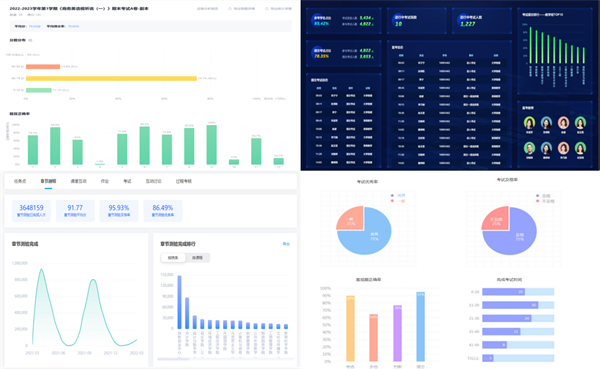Viewport: 600px width, 369px height.
Task: Click the blue 优秀 75% pie slice
Action: point(371,239)
